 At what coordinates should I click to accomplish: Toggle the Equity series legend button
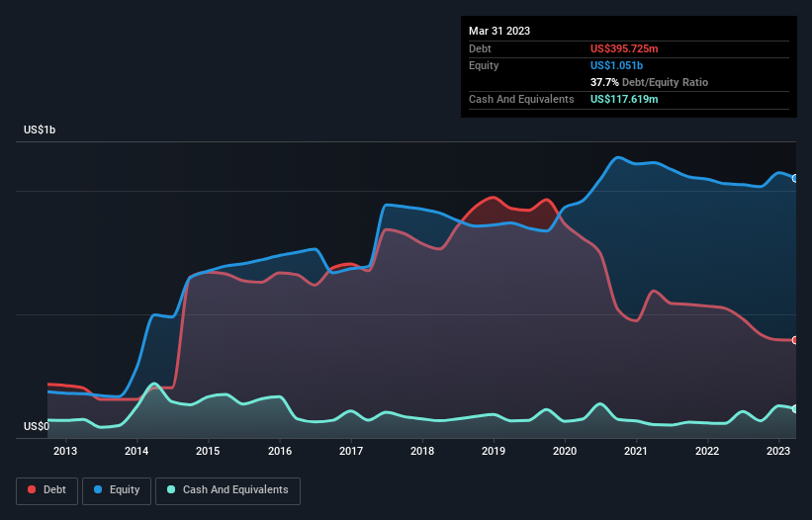pyautogui.click(x=117, y=490)
